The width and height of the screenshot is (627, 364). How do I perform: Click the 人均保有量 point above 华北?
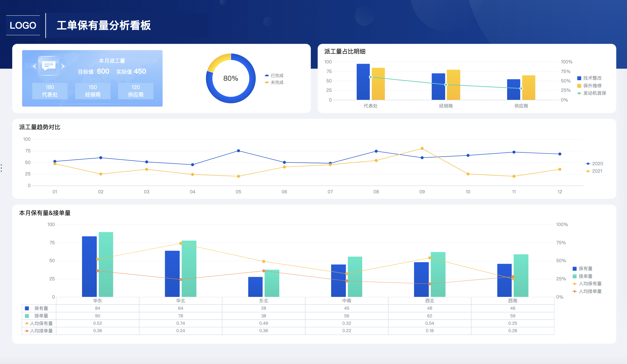click(181, 243)
